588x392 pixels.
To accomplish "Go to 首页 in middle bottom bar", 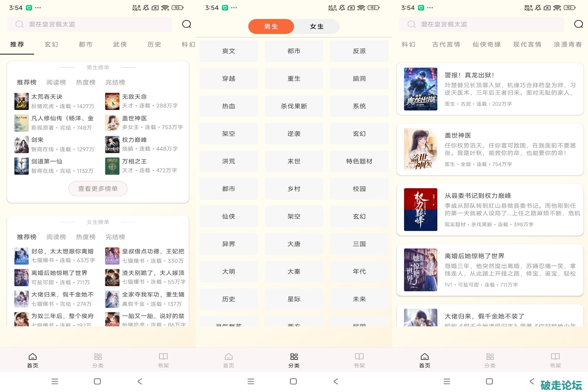I will tap(228, 360).
